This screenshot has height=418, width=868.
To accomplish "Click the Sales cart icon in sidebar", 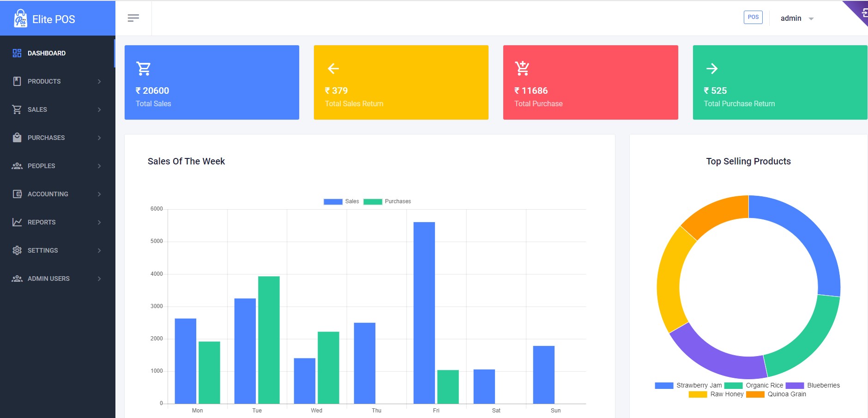I will click(x=17, y=109).
